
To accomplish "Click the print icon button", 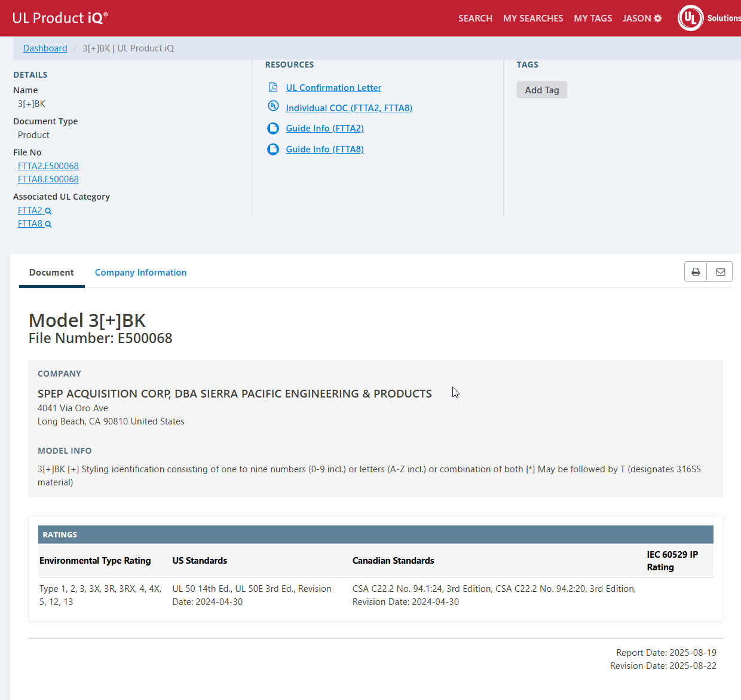I will (x=696, y=272).
